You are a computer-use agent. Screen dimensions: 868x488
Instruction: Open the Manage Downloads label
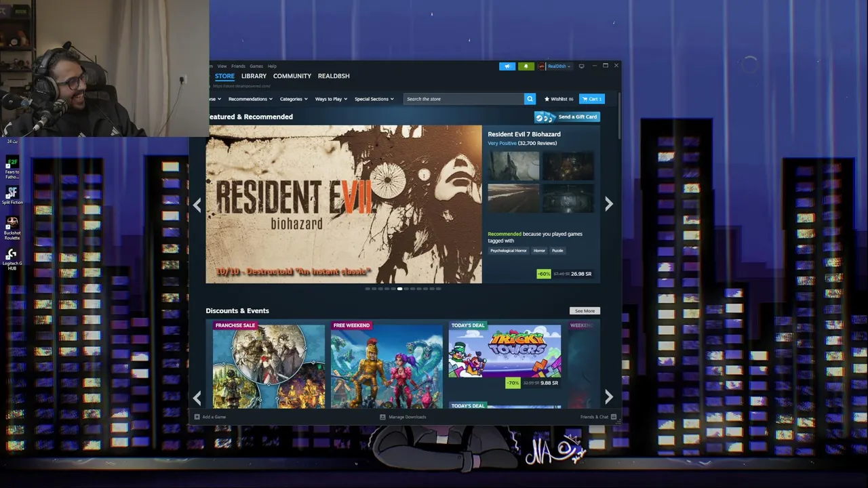point(408,417)
